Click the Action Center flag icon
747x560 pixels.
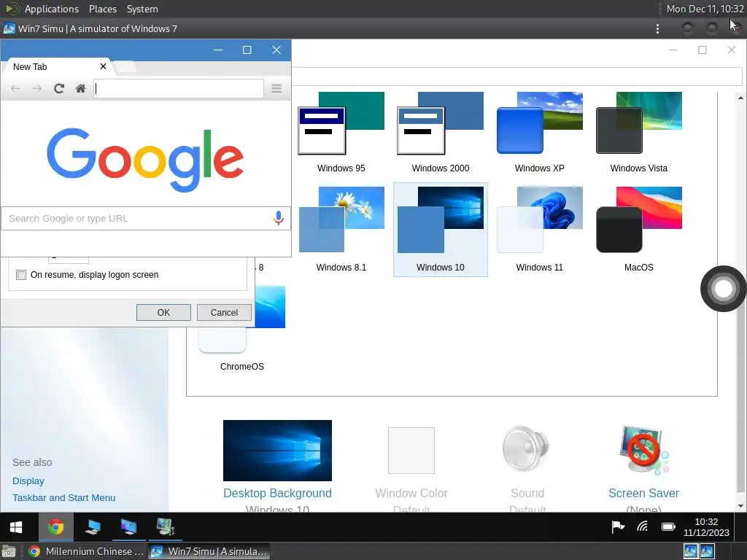pos(618,526)
